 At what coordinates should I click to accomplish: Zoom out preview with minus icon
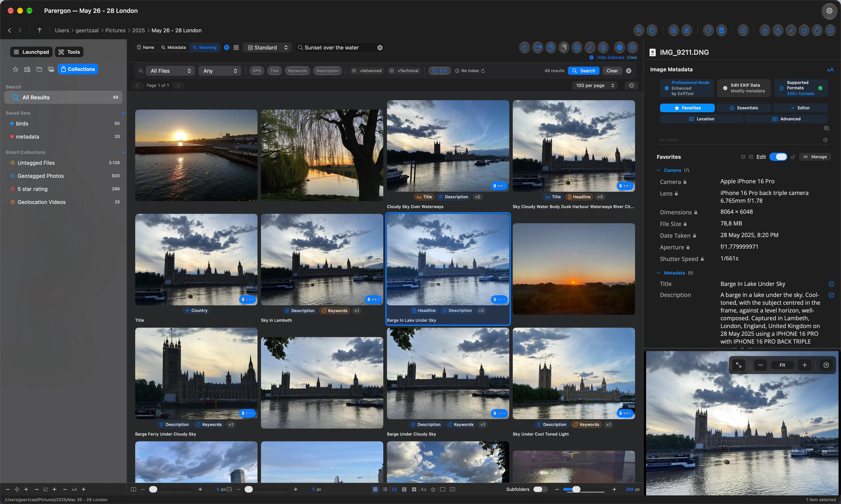(x=760, y=365)
